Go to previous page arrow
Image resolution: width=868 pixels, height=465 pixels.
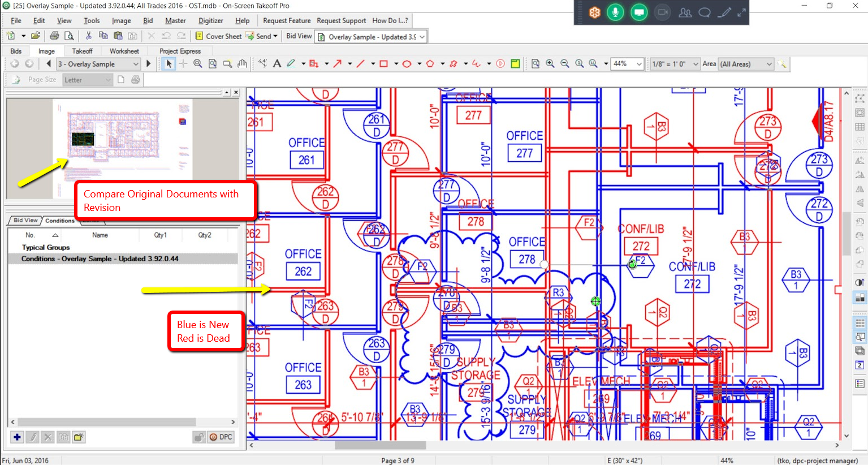49,64
